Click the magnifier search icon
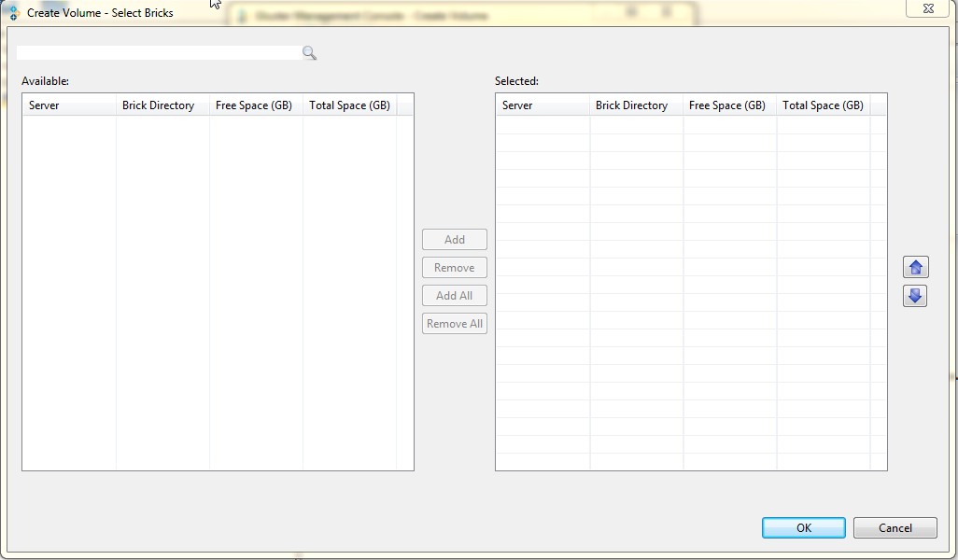 pos(309,53)
